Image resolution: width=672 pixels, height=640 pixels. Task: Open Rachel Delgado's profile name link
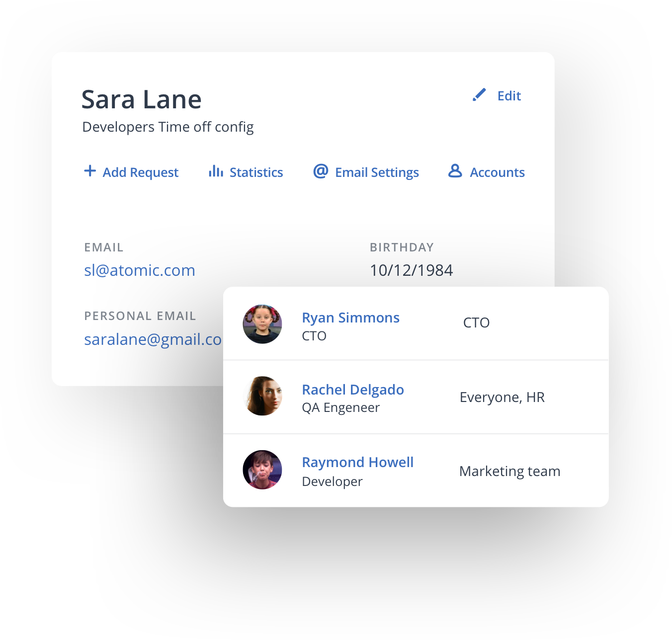[353, 390]
